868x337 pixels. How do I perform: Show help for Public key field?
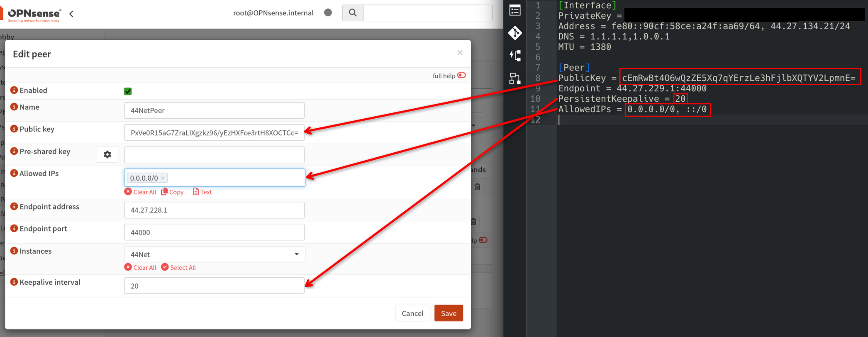[14, 129]
